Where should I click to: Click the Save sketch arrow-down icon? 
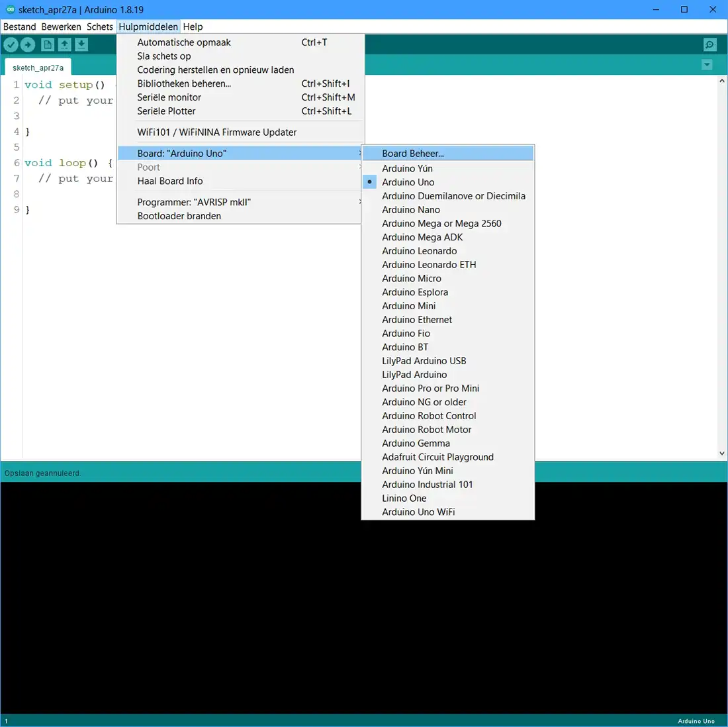(81, 44)
